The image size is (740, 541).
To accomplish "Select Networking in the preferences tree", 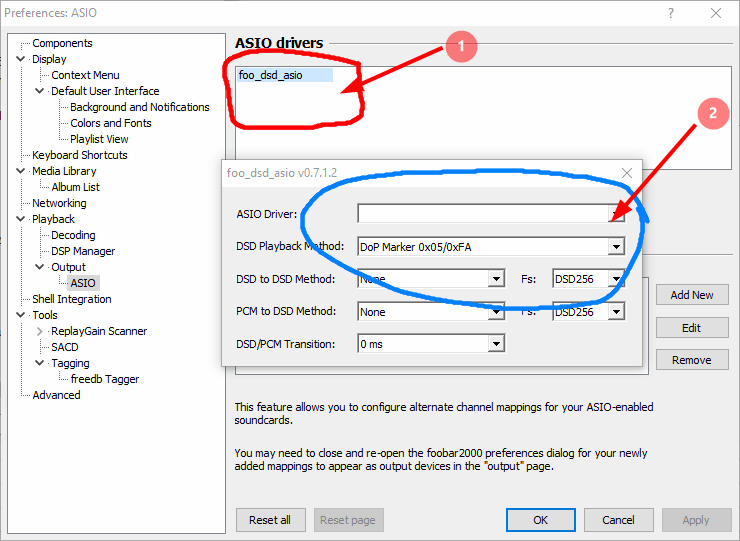I will (59, 203).
